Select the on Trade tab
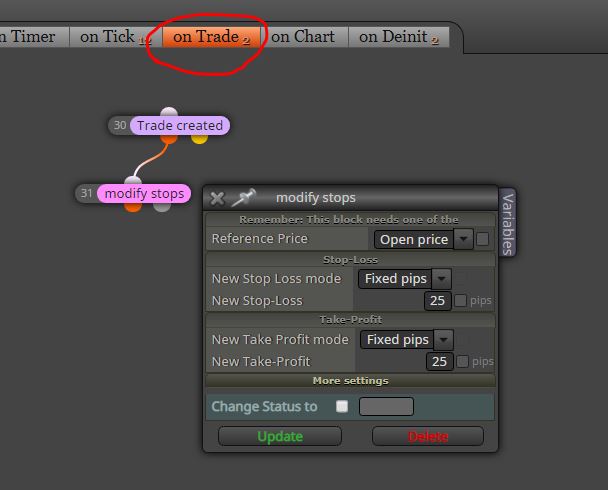Screen dimensions: 608x490 [211, 37]
